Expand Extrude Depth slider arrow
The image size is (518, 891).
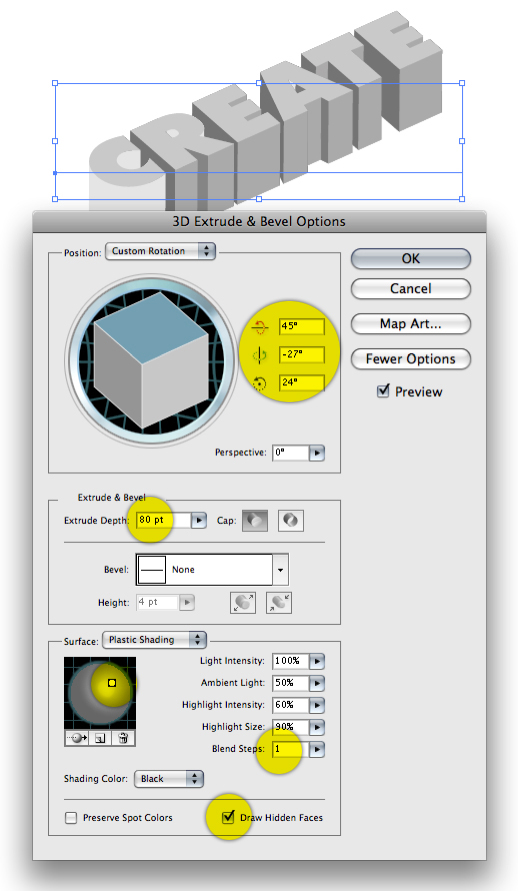coord(198,520)
